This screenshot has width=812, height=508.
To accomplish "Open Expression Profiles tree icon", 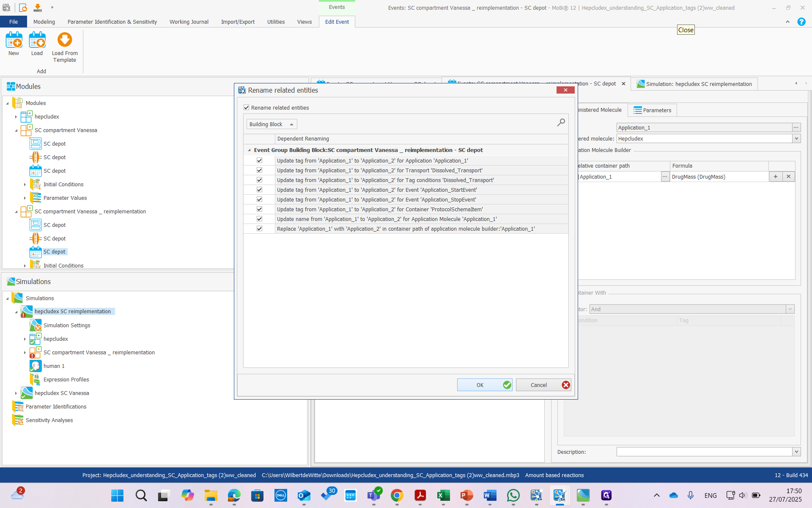I will click(x=36, y=380).
